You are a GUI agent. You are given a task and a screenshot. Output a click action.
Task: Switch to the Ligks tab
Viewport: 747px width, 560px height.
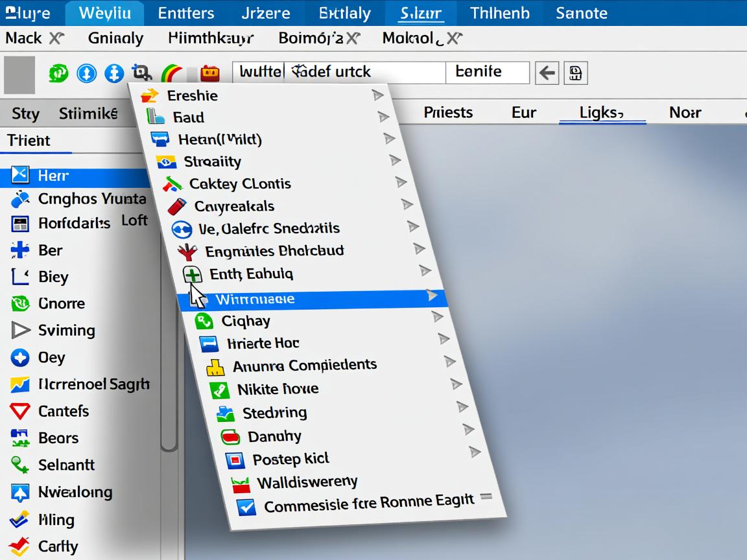click(x=601, y=113)
